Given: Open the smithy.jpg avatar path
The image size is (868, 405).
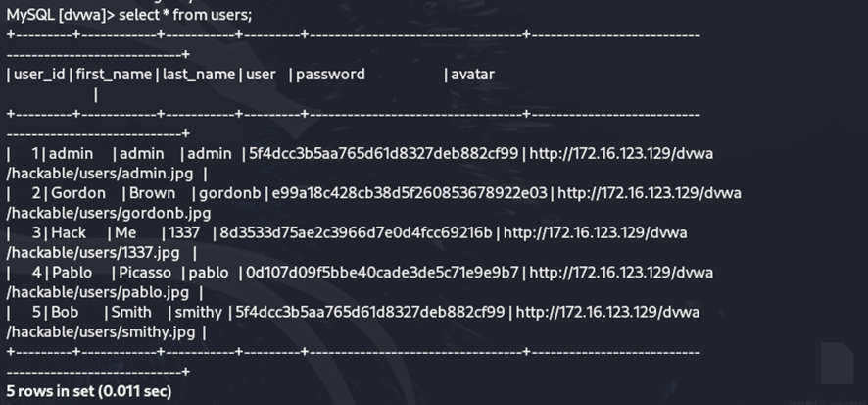Looking at the screenshot, I should tap(102, 332).
